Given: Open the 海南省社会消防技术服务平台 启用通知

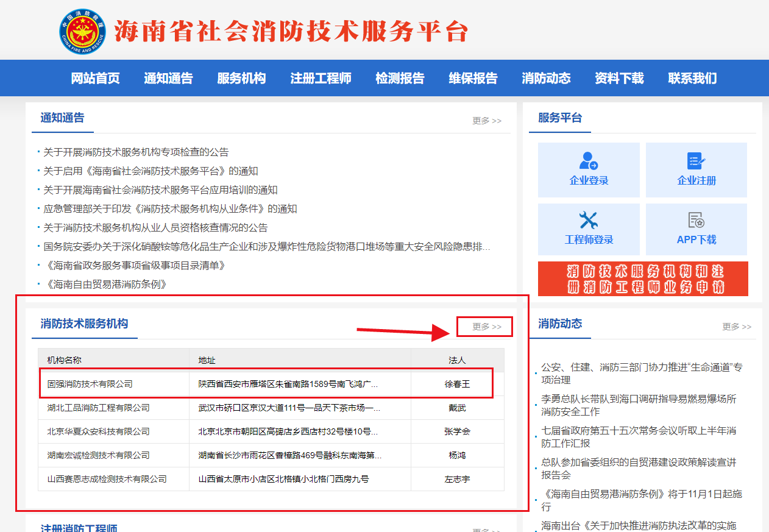Looking at the screenshot, I should pyautogui.click(x=150, y=171).
